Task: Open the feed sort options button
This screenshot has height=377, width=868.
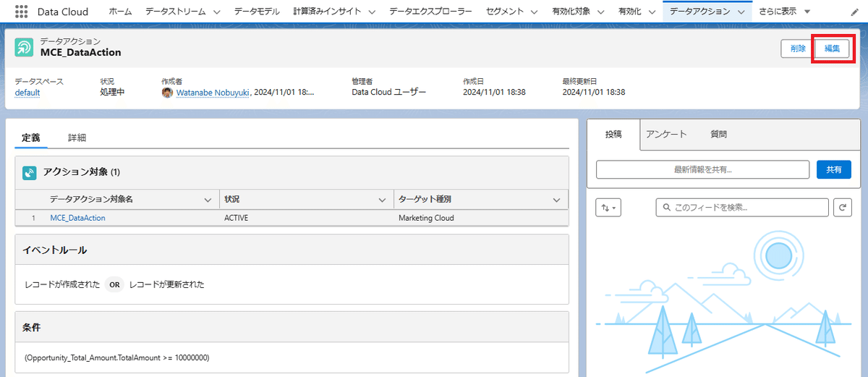Action: pos(608,208)
